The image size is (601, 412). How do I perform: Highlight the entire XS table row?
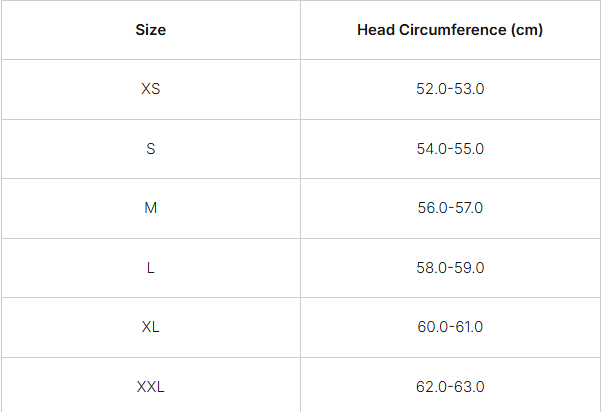(x=300, y=89)
